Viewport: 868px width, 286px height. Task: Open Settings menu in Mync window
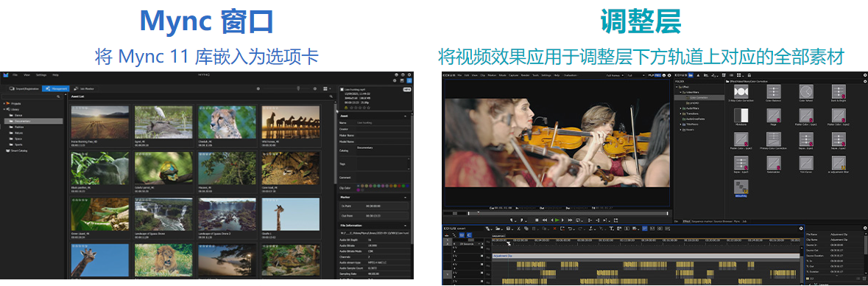[41, 75]
